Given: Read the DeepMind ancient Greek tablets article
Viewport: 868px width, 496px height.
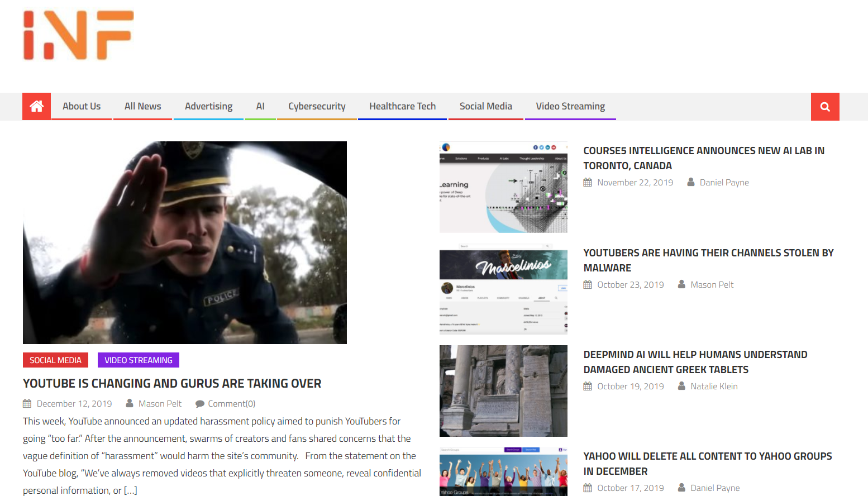Looking at the screenshot, I should pos(695,362).
